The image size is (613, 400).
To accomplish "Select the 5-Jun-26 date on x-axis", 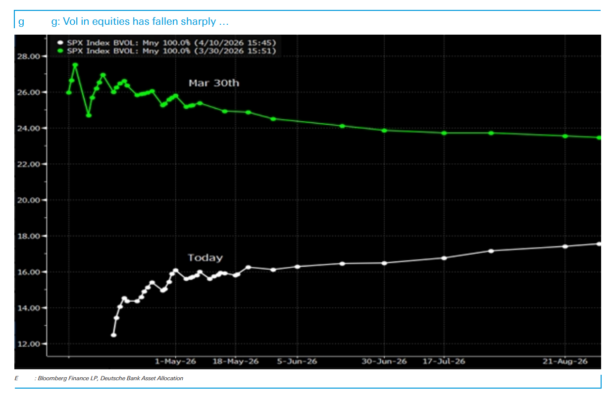I will 297,361.
